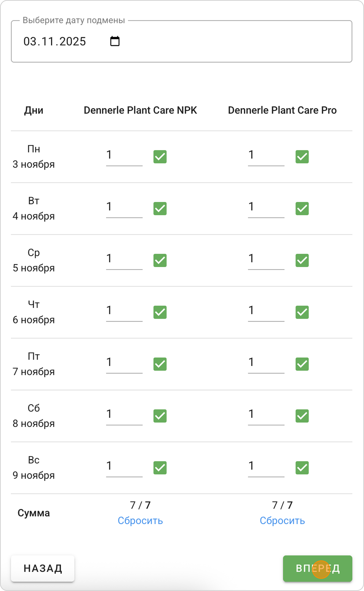Reset the Dennerle Plant Care NPK column
The height and width of the screenshot is (591, 364).
[140, 520]
